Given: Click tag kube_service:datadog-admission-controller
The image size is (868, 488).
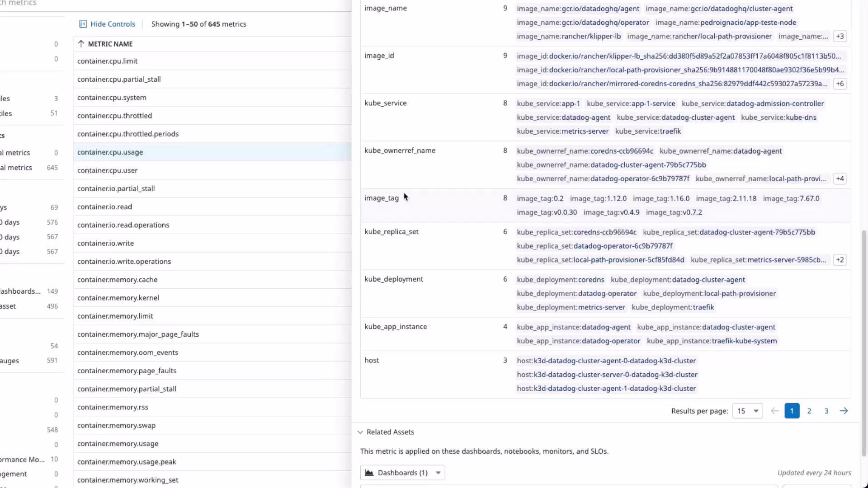Looking at the screenshot, I should click(753, 103).
